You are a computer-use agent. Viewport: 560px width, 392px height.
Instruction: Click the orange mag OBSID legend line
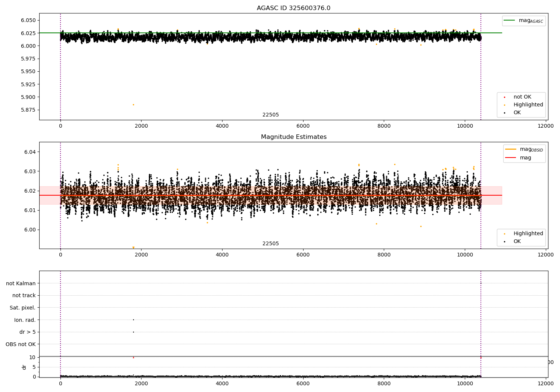tap(510, 149)
